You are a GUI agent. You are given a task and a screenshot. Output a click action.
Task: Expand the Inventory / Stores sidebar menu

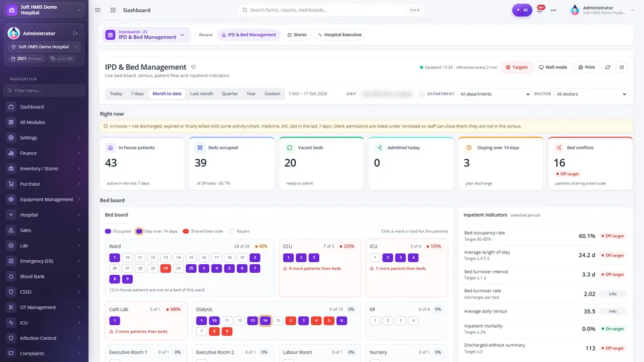(44, 169)
